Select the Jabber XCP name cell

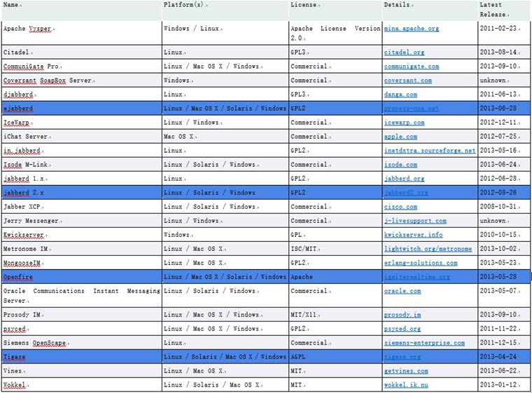click(x=82, y=207)
